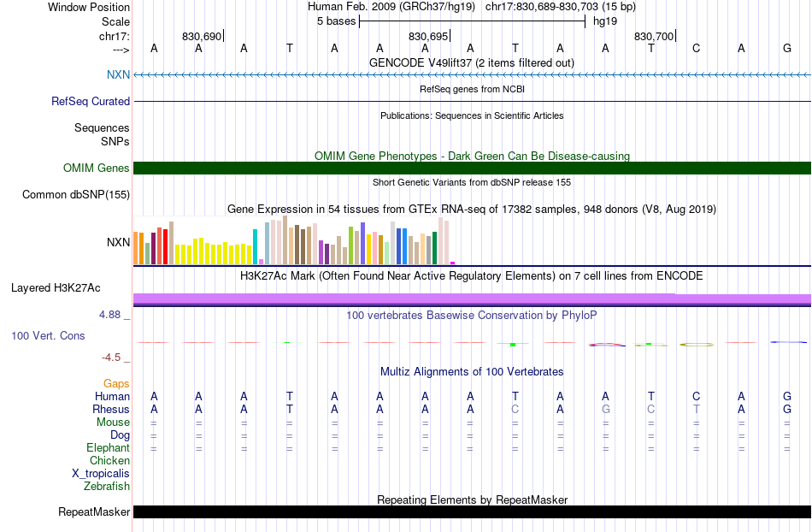This screenshot has width=812, height=532.
Task: Click the 830,690 ruler position label
Action: [202, 36]
